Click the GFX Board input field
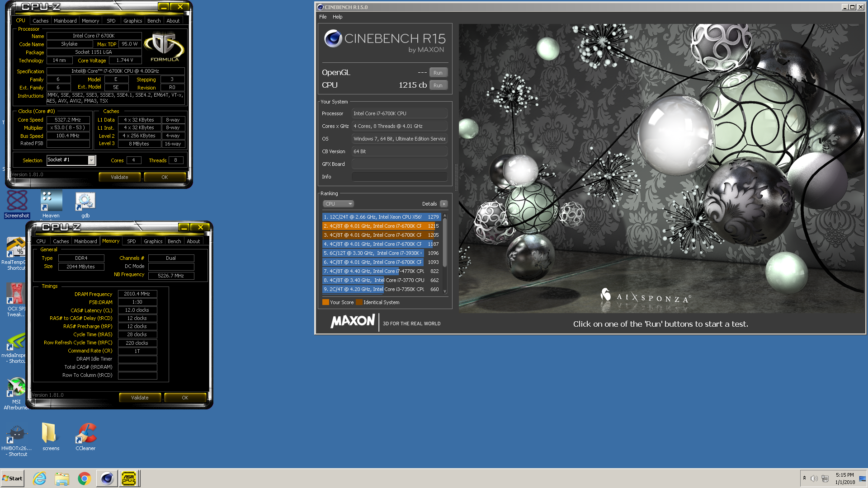Viewport: 868px width, 488px height. click(400, 164)
